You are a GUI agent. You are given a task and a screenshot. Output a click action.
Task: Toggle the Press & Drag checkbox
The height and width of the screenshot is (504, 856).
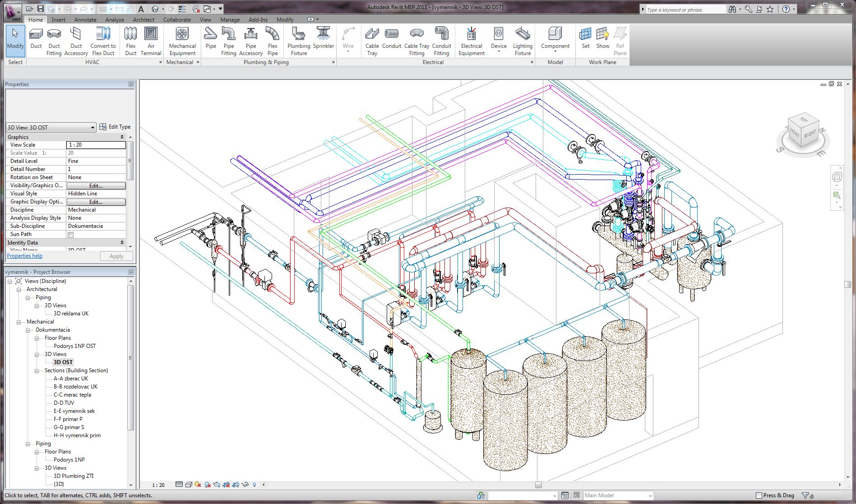[x=759, y=495]
